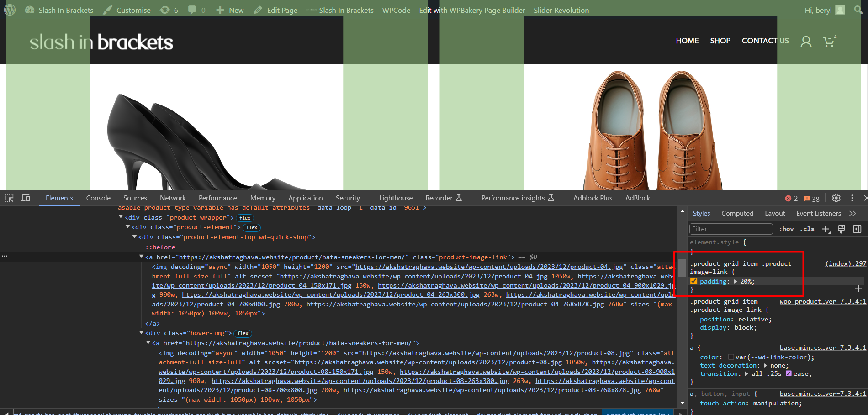Click New in the admin bar
Screen dimensions: 868x415
point(230,10)
